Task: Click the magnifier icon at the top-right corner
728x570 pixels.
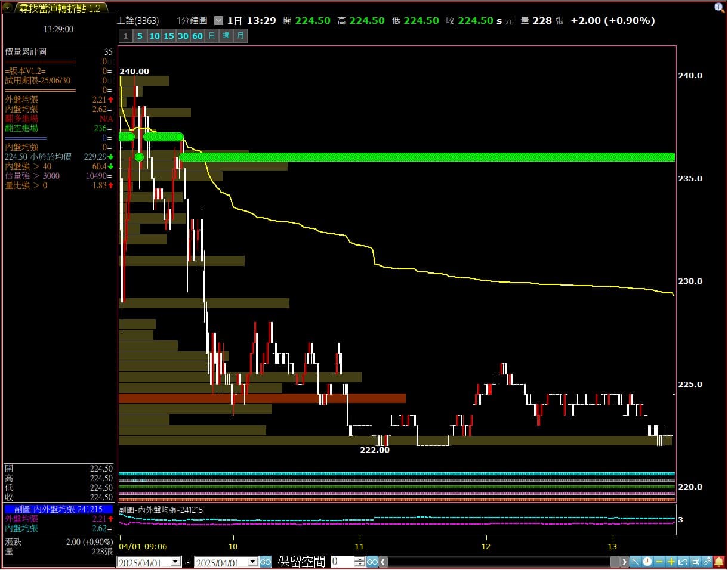Action: tap(719, 7)
